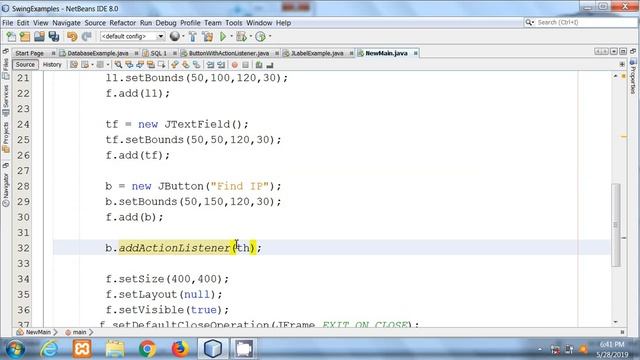Open the Properties side panel
Image resolution: width=640 pixels, height=360 pixels.
click(633, 77)
